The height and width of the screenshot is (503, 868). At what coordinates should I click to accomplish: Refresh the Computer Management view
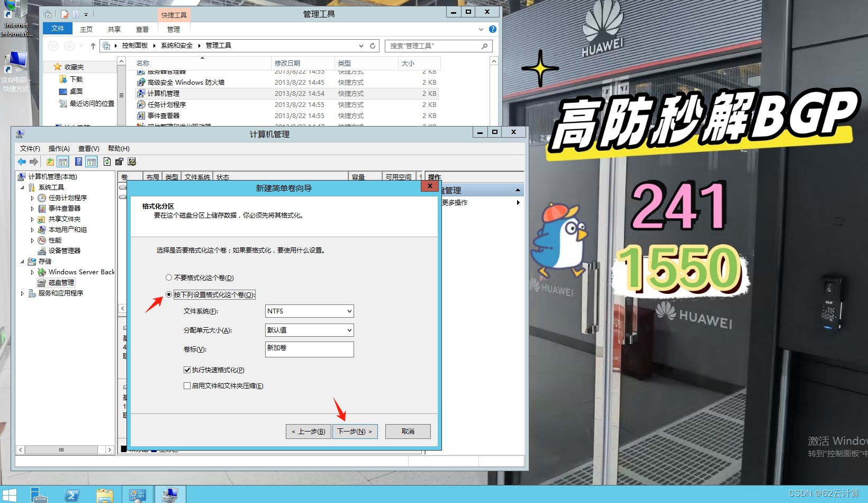pyautogui.click(x=106, y=161)
